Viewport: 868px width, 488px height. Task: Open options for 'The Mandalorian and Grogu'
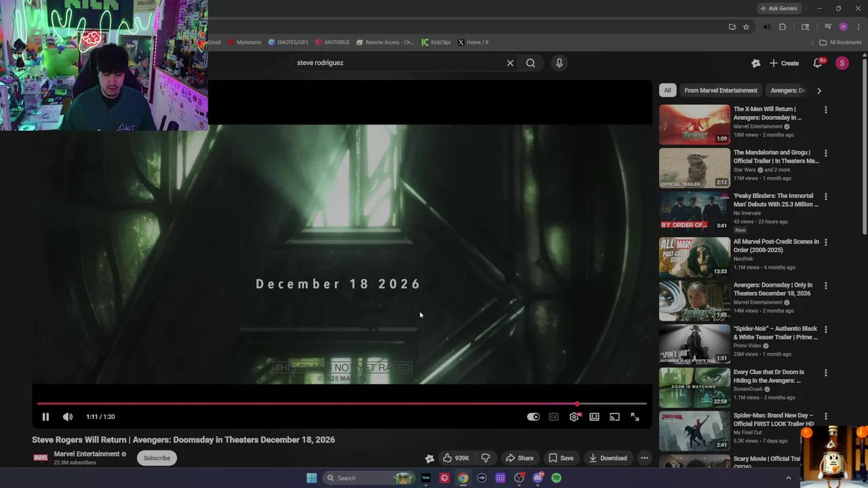click(825, 153)
